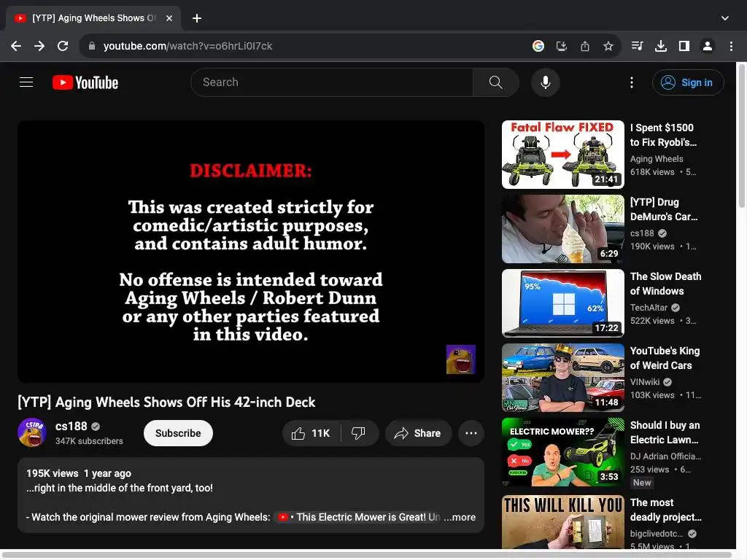Screen dimensions: 747x560
Task: Close the YTP Aging Wheels tab
Action: (x=169, y=18)
